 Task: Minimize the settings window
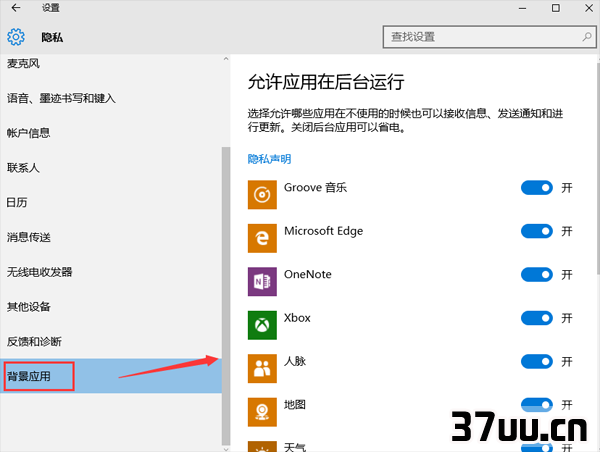522,8
